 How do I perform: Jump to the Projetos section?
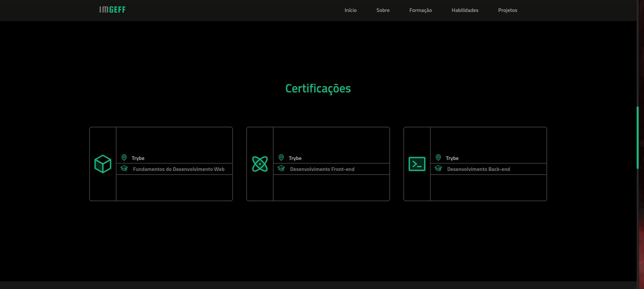coord(508,10)
